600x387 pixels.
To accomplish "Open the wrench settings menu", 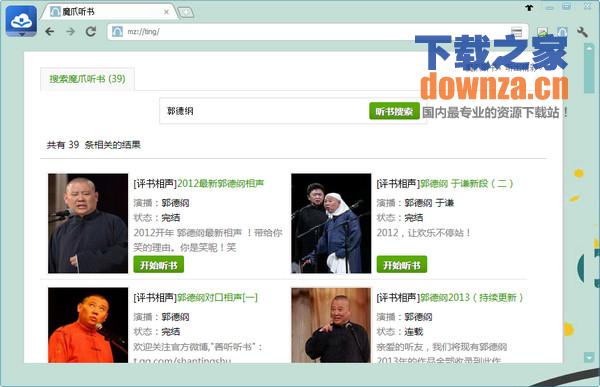I will click(582, 32).
